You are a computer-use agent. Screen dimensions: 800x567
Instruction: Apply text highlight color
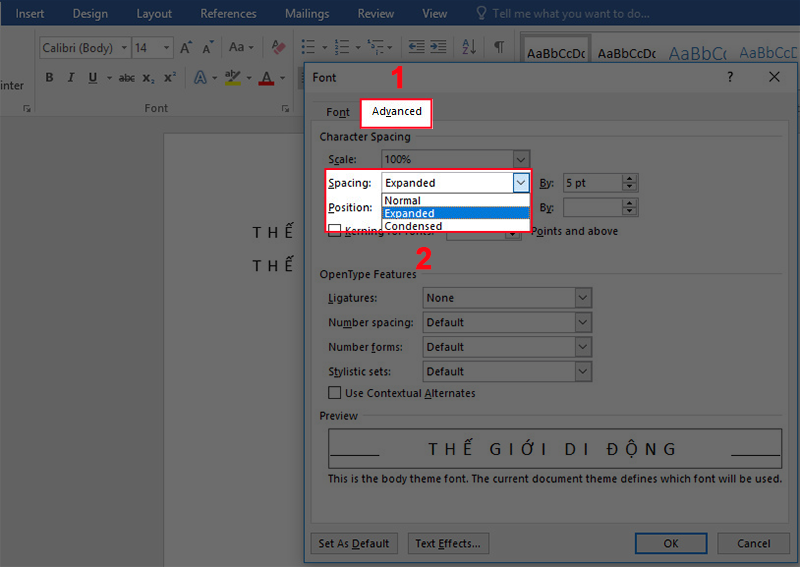pos(233,78)
